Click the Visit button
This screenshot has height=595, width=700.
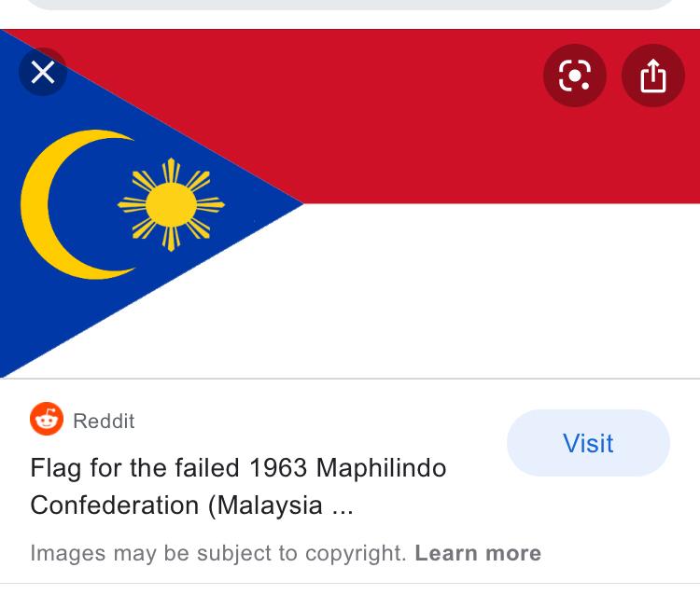(x=588, y=443)
